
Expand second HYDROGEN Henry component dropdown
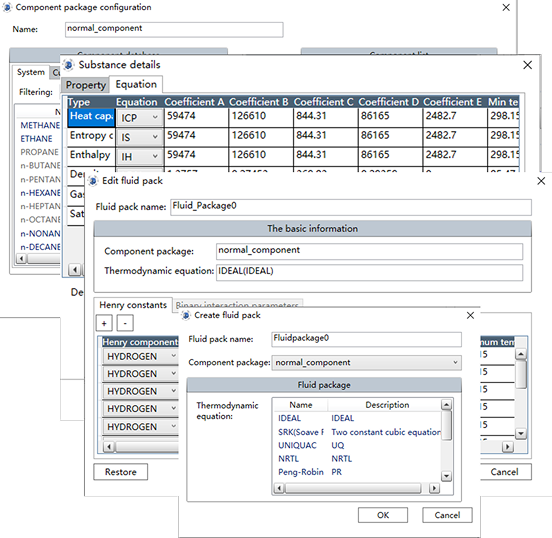[x=140, y=374]
